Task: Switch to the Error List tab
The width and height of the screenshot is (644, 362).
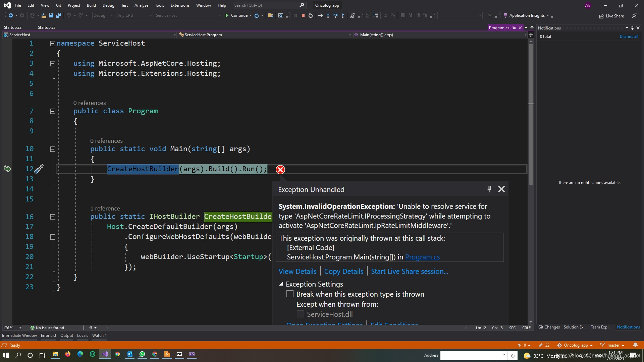Action: tap(48, 335)
